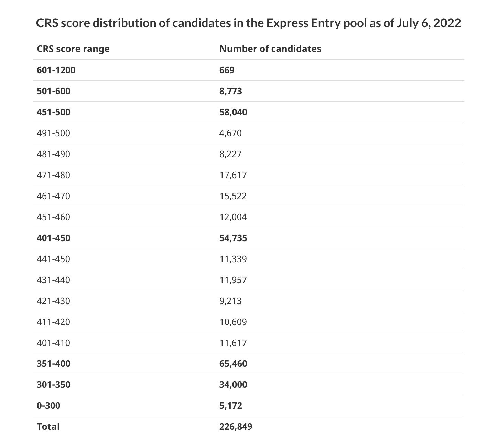The image size is (487, 448).
Task: Select the 421-430 range cell
Action: tap(53, 301)
